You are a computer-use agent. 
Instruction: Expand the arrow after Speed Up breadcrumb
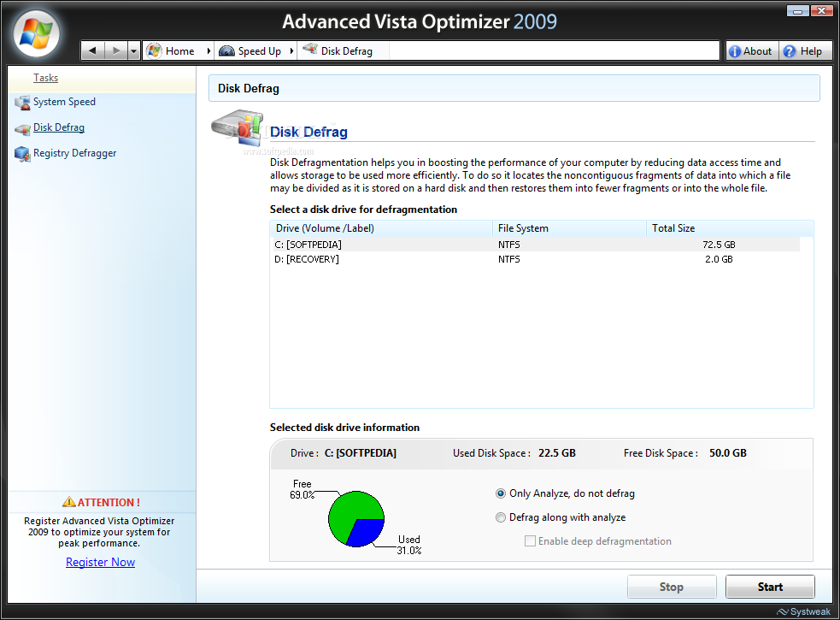[291, 51]
